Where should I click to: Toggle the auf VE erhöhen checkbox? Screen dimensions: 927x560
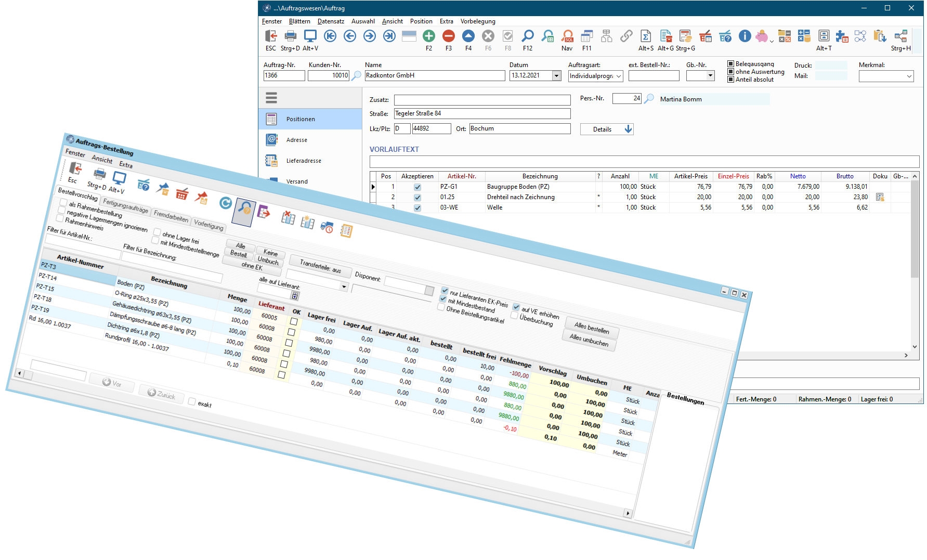[516, 307]
